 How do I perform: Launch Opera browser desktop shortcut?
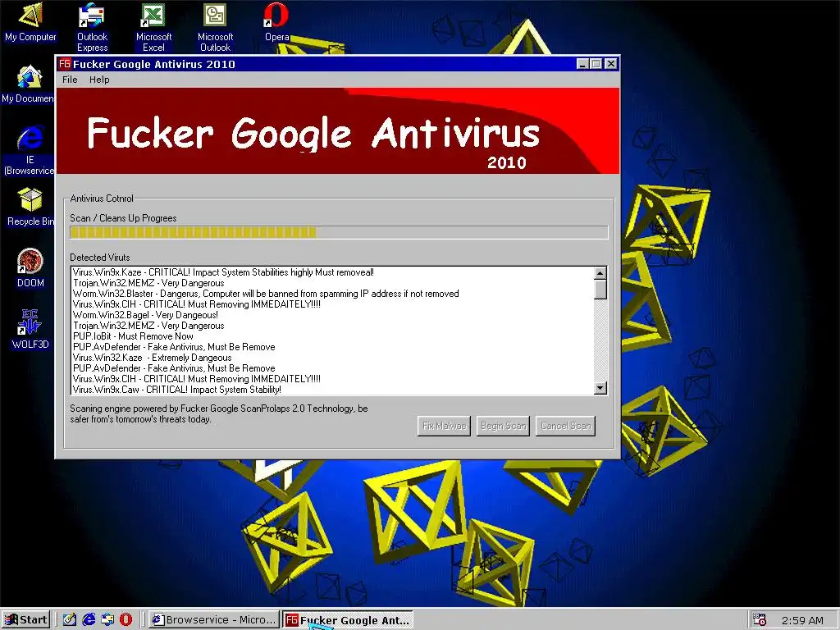pos(276,21)
